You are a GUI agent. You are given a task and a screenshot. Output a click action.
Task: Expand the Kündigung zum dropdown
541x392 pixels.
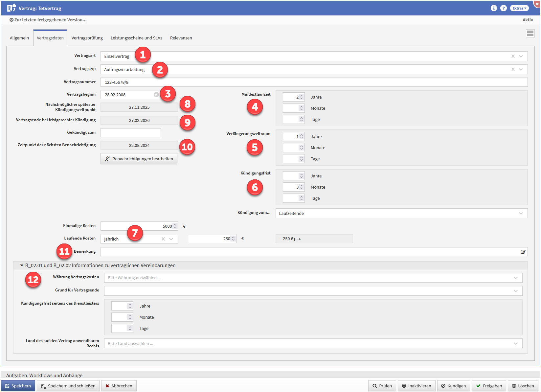point(521,214)
